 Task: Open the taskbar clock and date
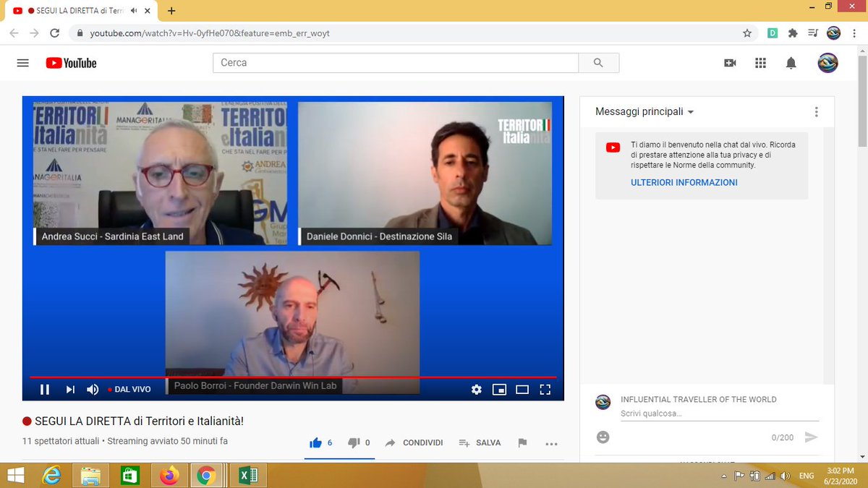coord(842,476)
